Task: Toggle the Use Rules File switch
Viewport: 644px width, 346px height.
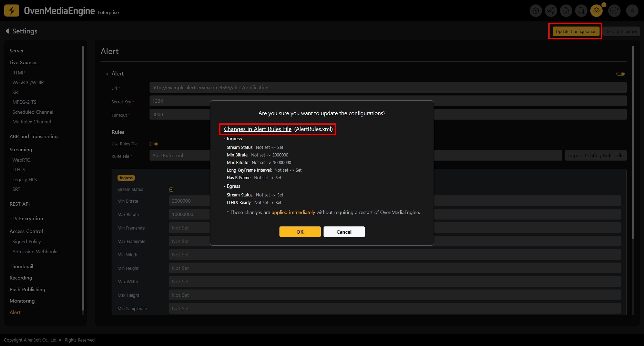Action: [x=154, y=144]
